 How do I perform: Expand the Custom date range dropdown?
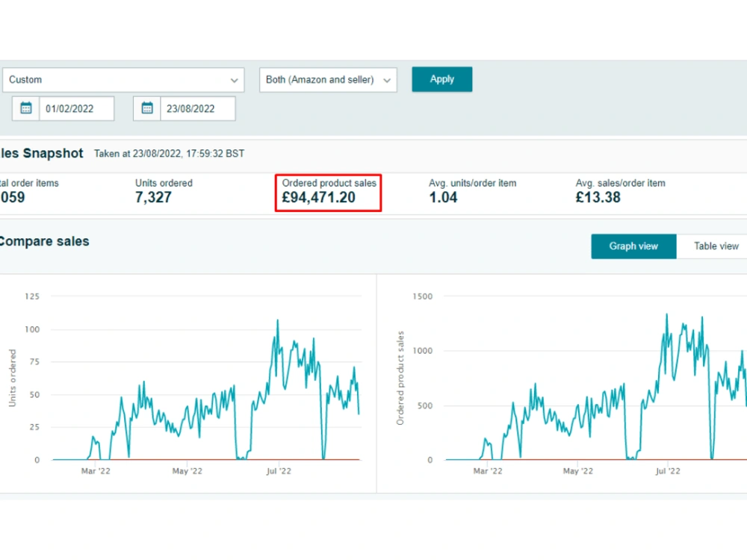(123, 80)
